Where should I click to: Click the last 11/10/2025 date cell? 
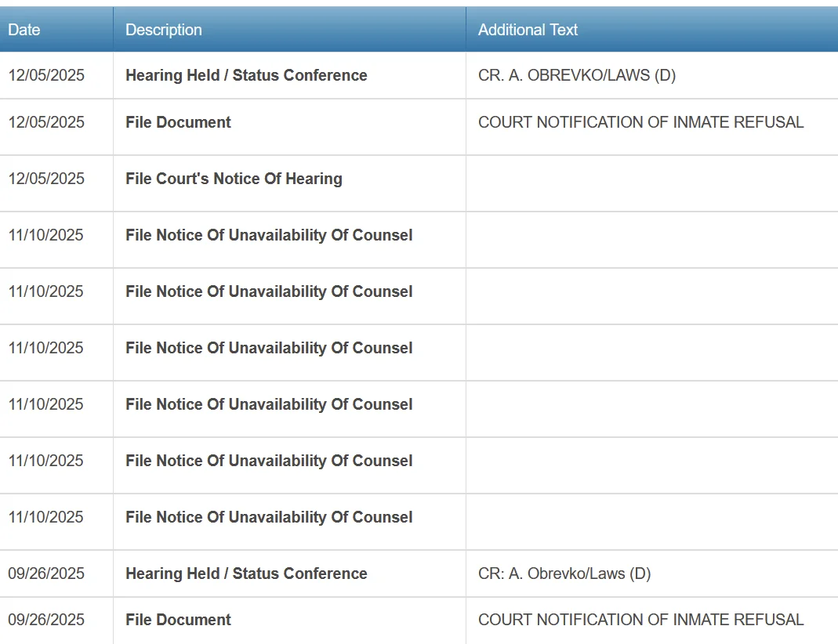pyautogui.click(x=46, y=517)
